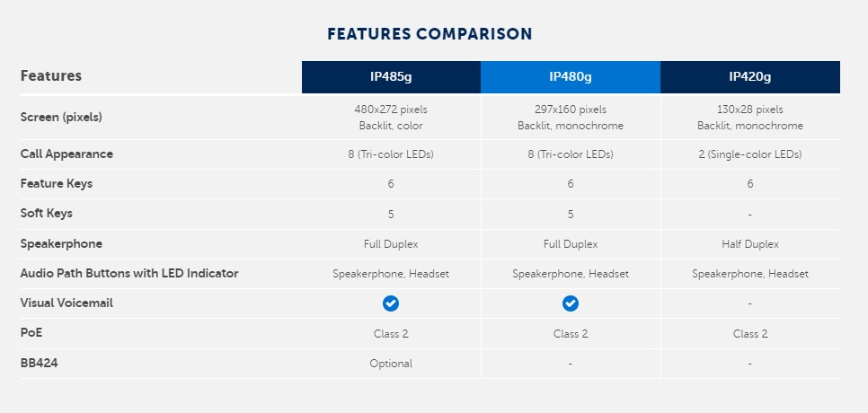Click Audio Path Buttons with LED Indicator label
The width and height of the screenshot is (868, 413).
click(x=129, y=273)
